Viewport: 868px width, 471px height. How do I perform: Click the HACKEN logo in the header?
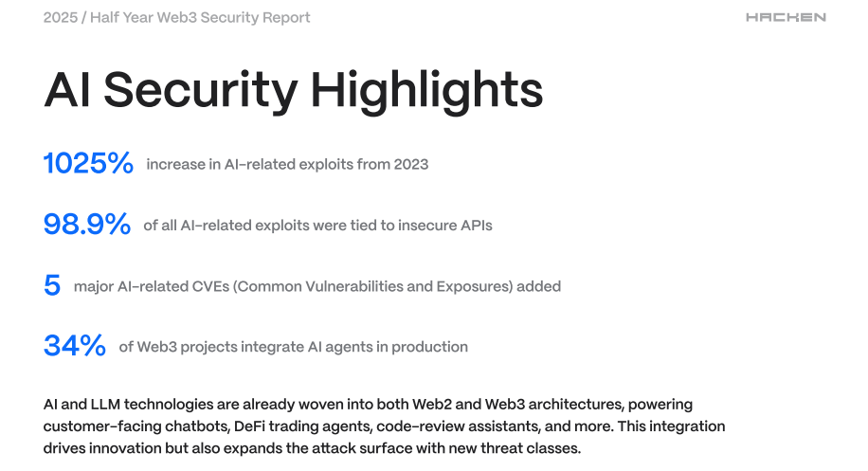tap(786, 17)
